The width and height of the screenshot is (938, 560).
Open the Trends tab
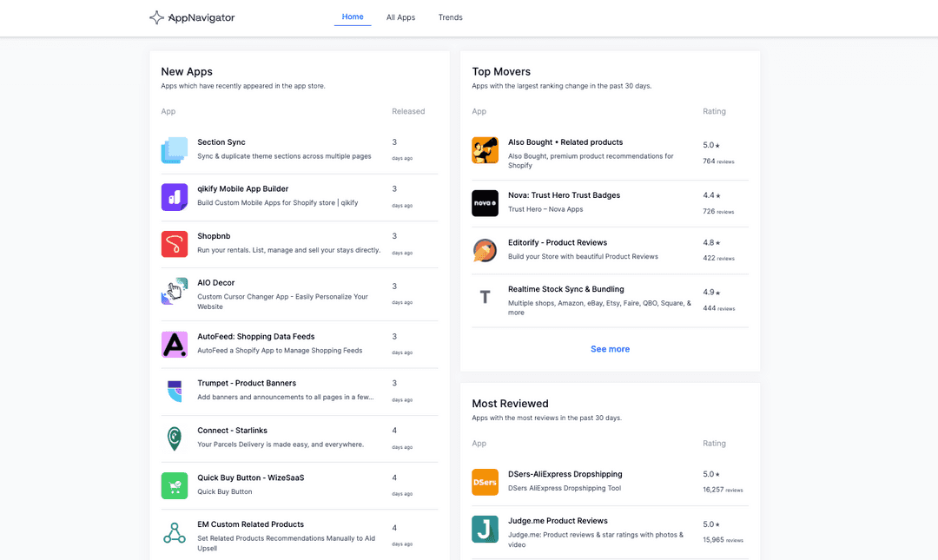click(451, 16)
